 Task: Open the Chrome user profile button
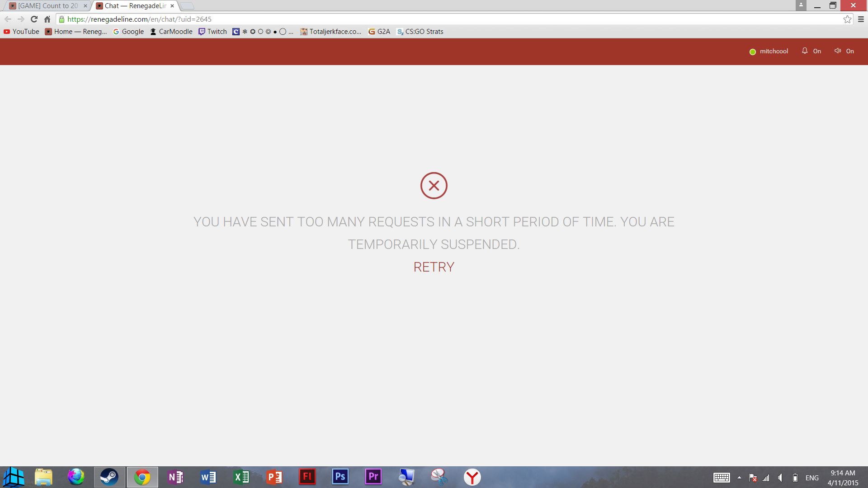click(801, 5)
